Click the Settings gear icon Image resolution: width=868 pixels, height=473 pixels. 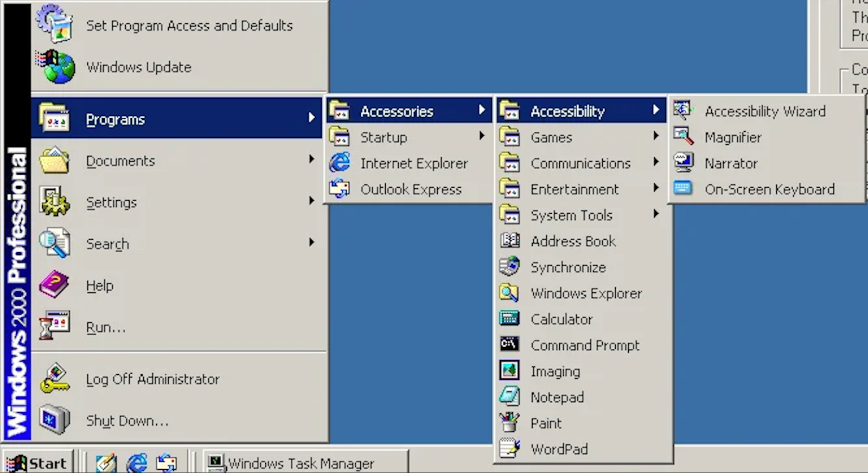point(54,201)
